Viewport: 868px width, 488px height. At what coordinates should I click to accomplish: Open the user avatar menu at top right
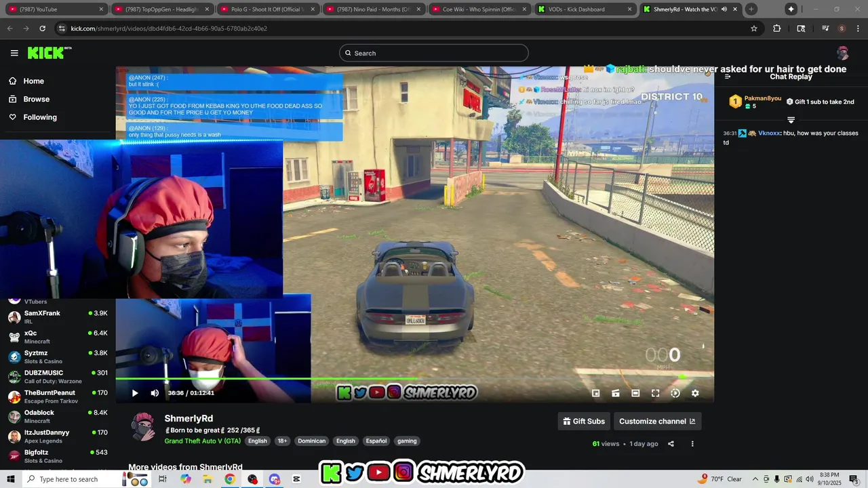(843, 53)
